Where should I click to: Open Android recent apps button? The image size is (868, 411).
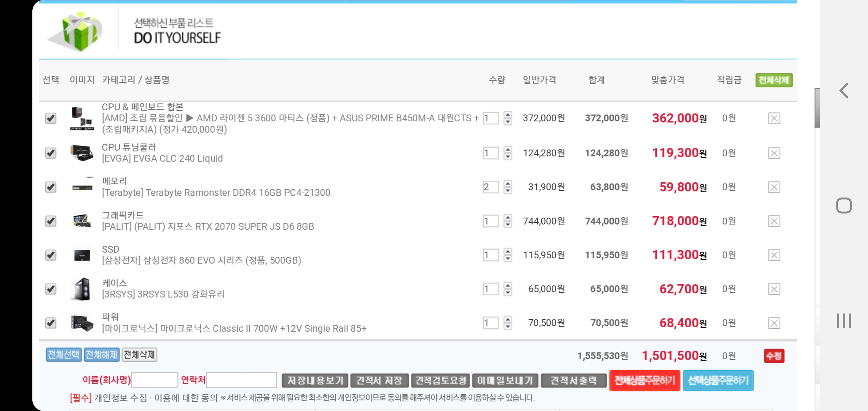pyautogui.click(x=844, y=321)
